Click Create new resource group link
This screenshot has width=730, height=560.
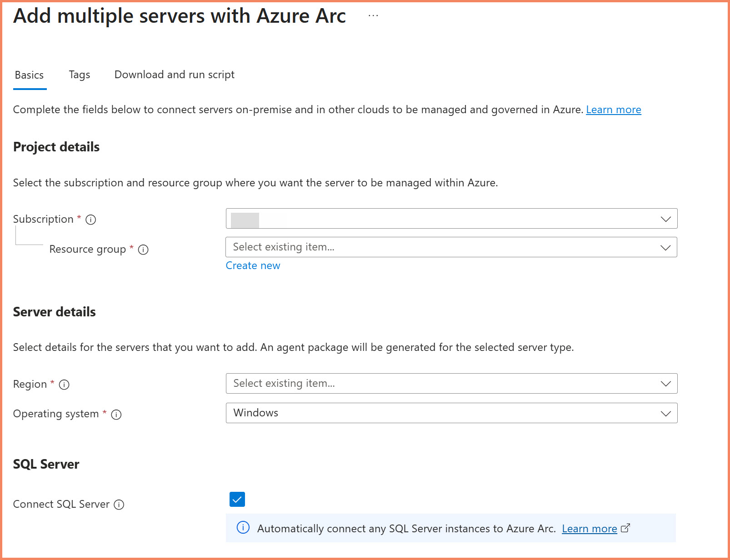[253, 265]
